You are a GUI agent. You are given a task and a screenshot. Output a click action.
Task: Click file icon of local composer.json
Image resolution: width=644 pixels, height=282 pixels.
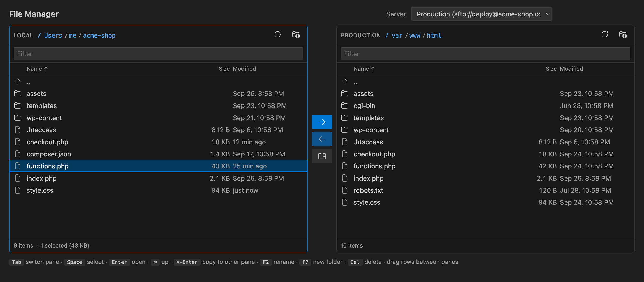click(x=18, y=154)
